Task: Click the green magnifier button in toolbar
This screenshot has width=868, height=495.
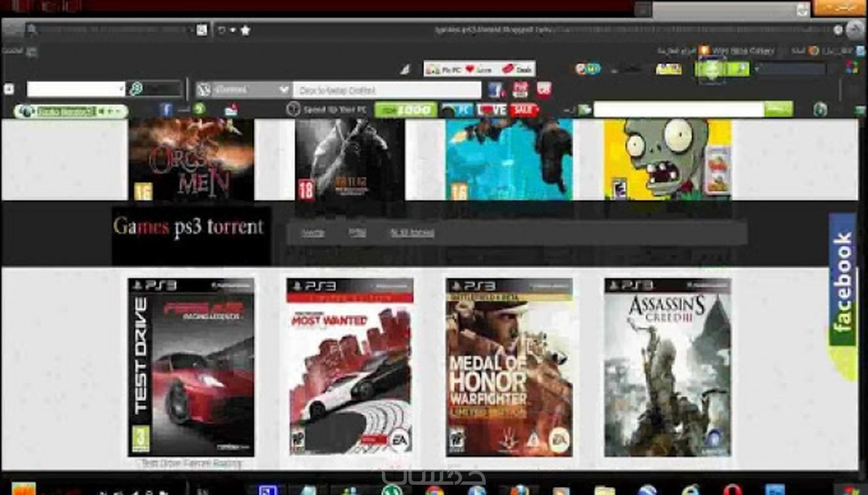Action: coord(738,69)
